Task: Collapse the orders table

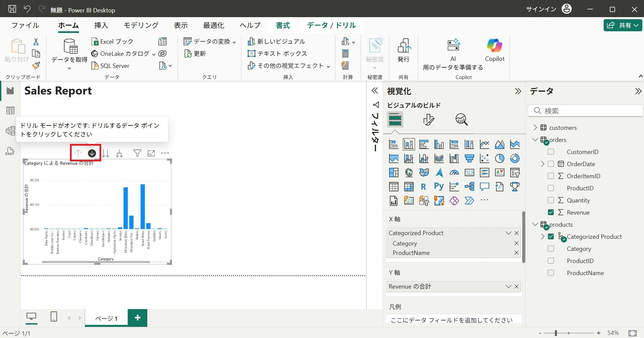Action: coord(535,140)
